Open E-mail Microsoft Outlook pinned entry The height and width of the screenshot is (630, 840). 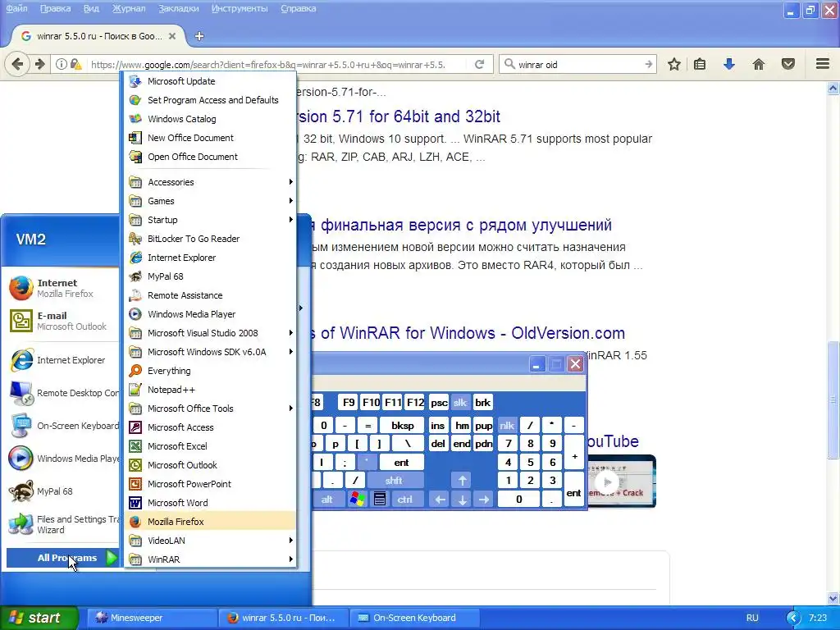point(63,321)
